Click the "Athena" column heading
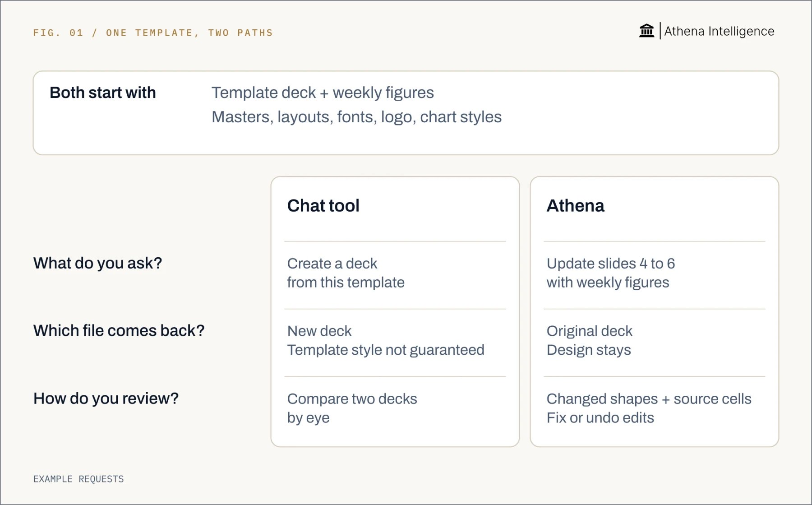This screenshot has width=812, height=505. tap(575, 206)
